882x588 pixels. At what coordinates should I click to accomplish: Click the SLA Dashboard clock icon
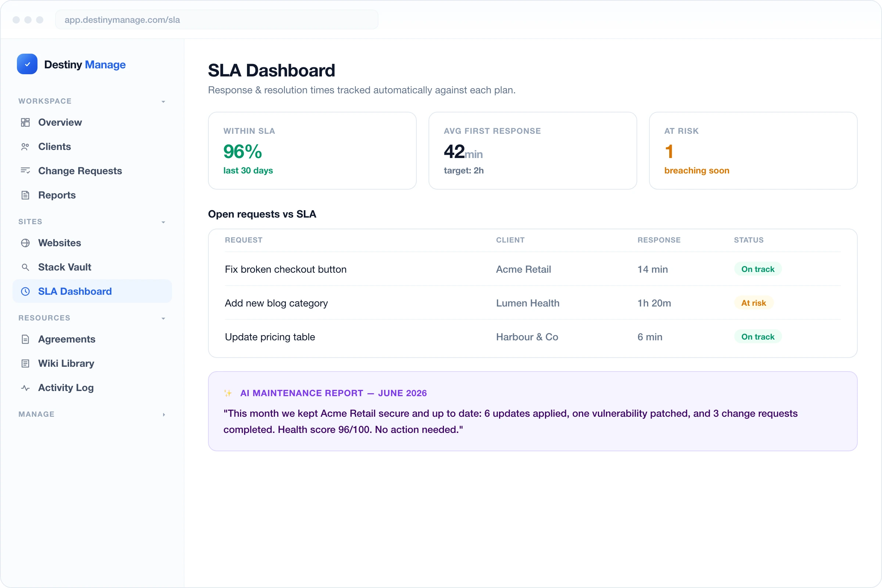25,291
